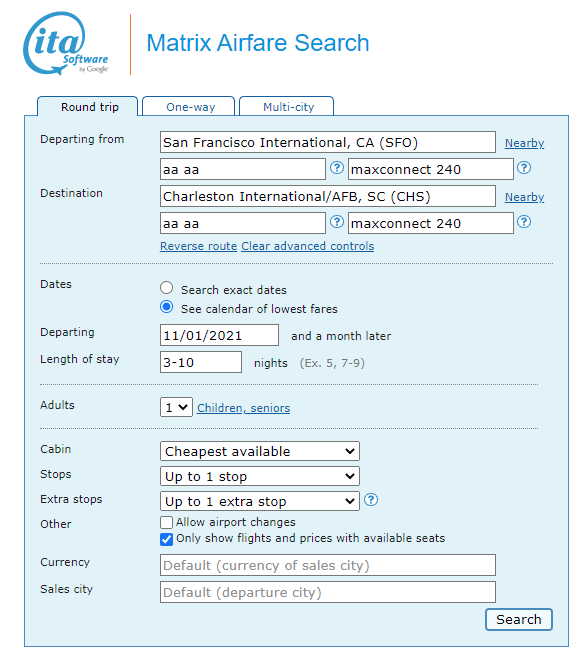Select 'See calendar of lowest fares' option

click(167, 307)
